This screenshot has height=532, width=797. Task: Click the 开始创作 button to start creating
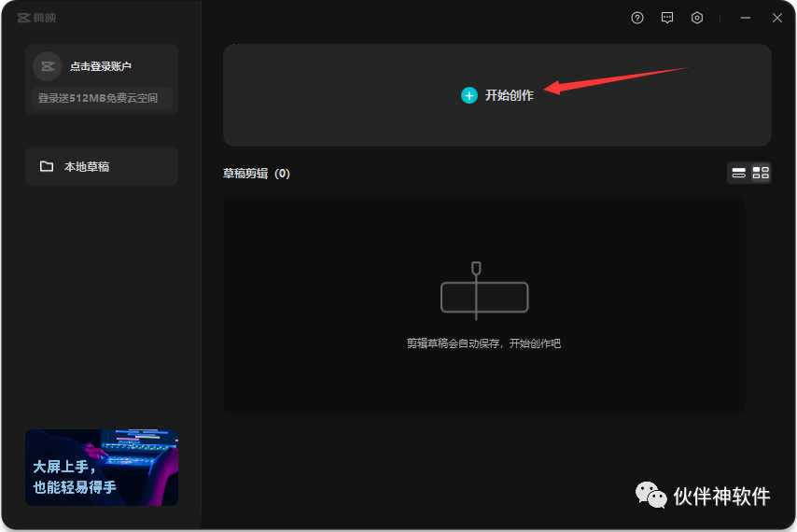click(x=497, y=95)
